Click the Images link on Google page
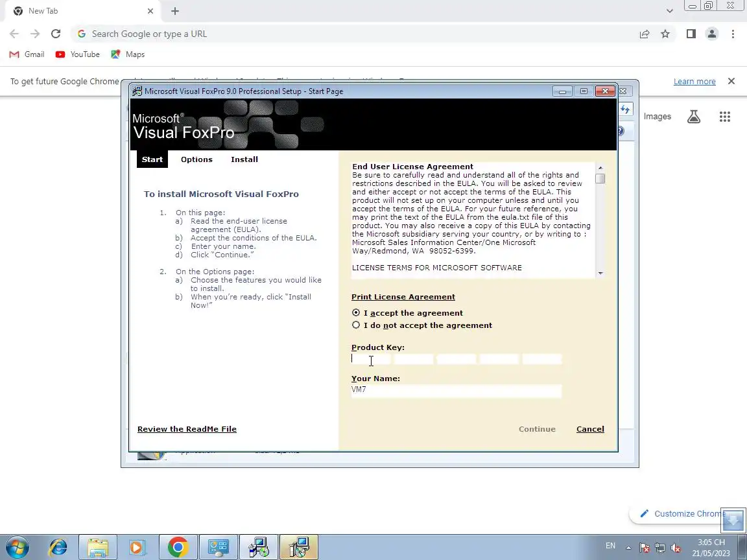747x560 pixels. pyautogui.click(x=657, y=117)
